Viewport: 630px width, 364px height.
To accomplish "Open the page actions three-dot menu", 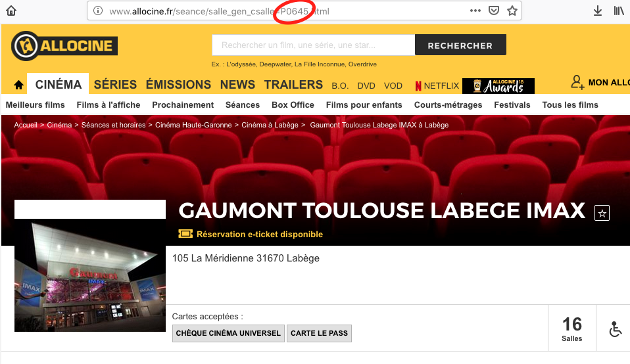I will tap(475, 11).
